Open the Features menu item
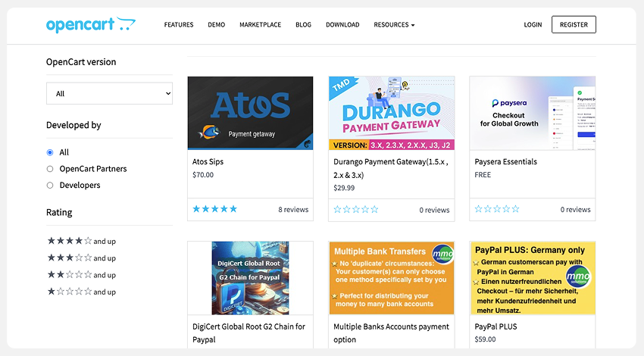 click(x=179, y=25)
